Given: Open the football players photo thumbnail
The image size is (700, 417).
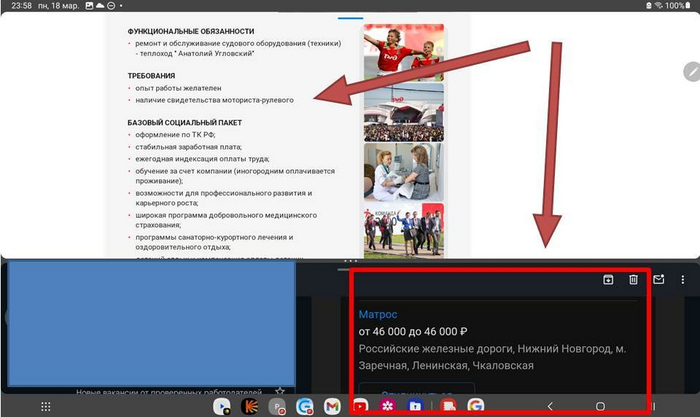Looking at the screenshot, I should (404, 53).
